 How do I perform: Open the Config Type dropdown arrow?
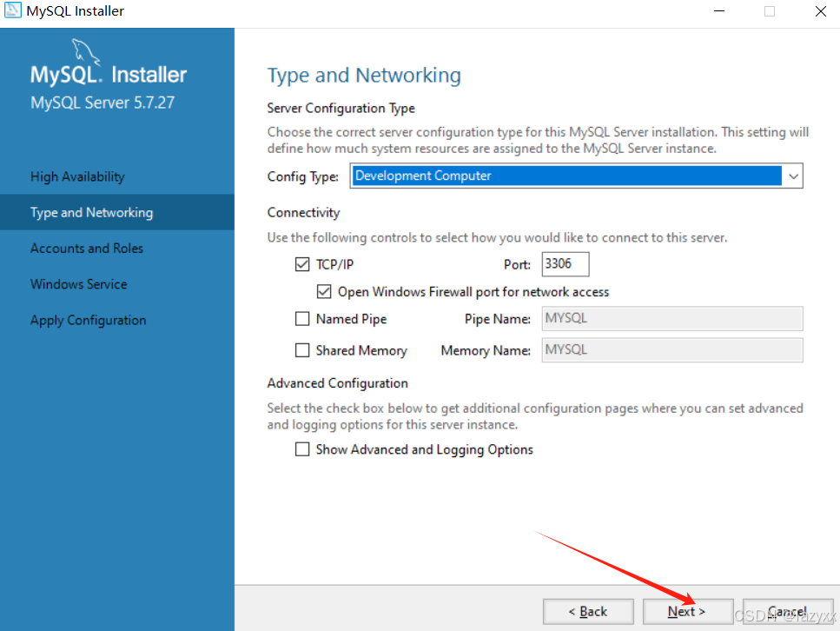point(793,176)
